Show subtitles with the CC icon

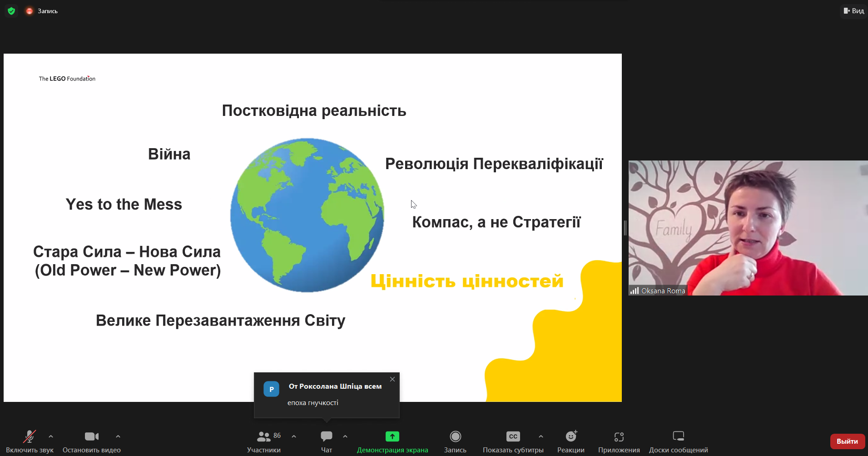pyautogui.click(x=513, y=436)
